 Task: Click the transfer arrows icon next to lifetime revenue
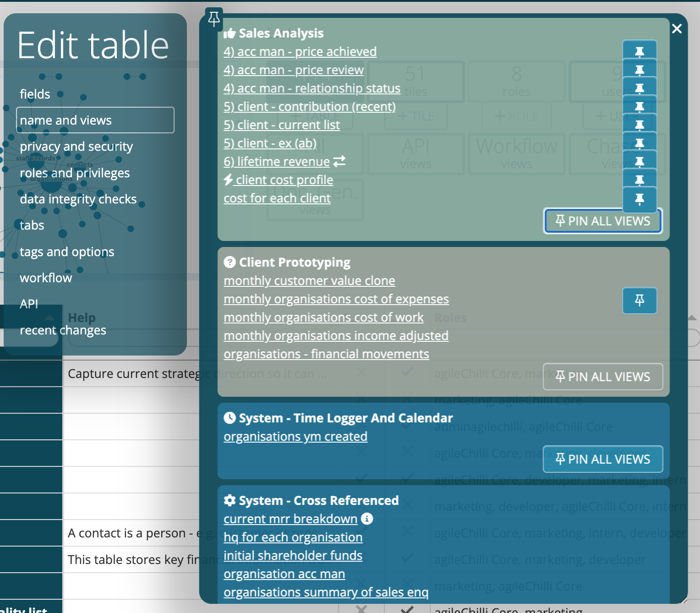coord(339,161)
